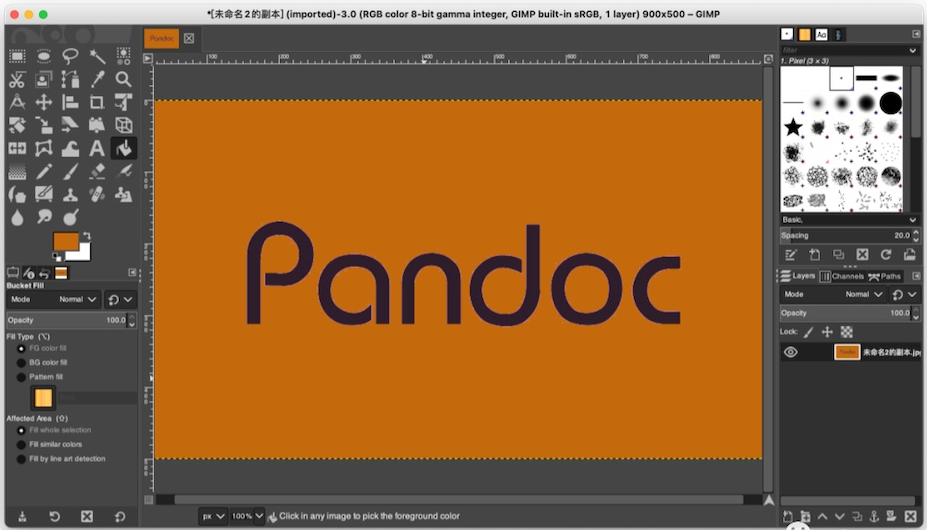Select the Gradient tool
Image resolution: width=927 pixels, height=530 pixels.
click(x=17, y=172)
